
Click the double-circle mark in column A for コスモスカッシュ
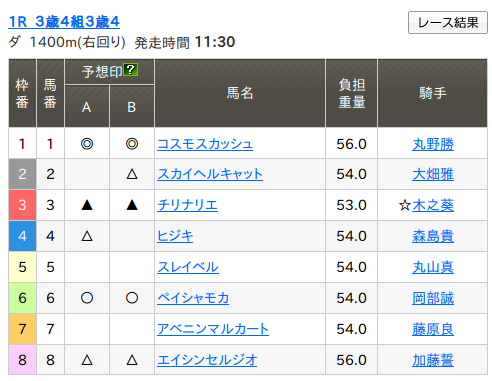tap(87, 144)
